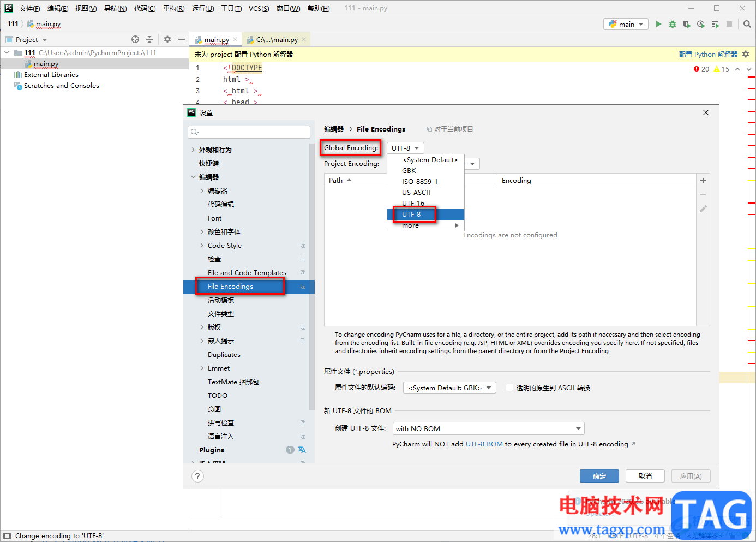Select File Encodings in settings tree
The width and height of the screenshot is (756, 542).
point(249,287)
